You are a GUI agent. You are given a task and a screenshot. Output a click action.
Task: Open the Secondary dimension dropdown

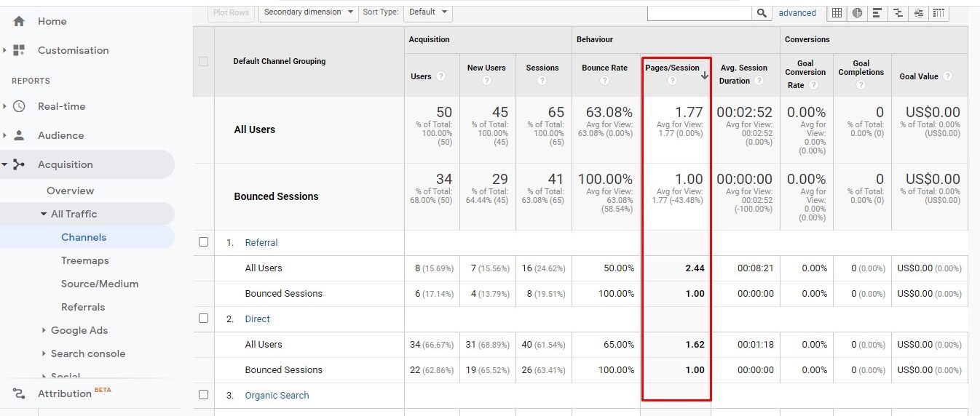click(309, 12)
